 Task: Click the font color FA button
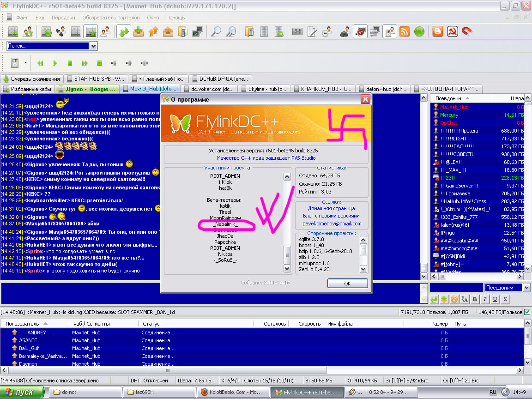pos(465,299)
